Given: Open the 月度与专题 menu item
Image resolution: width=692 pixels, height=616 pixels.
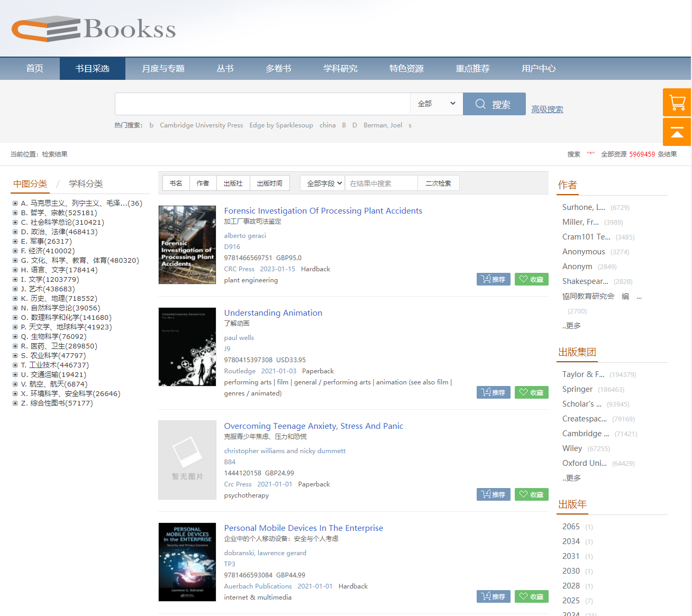Looking at the screenshot, I should point(163,69).
